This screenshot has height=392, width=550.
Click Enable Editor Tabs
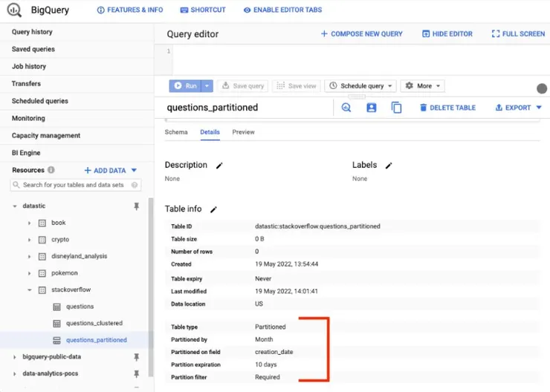(282, 10)
